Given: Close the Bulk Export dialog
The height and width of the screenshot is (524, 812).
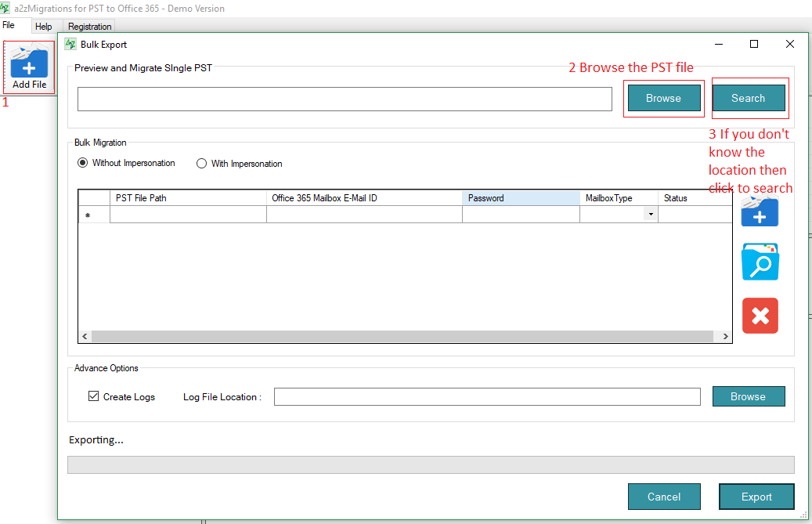Looking at the screenshot, I should tap(790, 44).
